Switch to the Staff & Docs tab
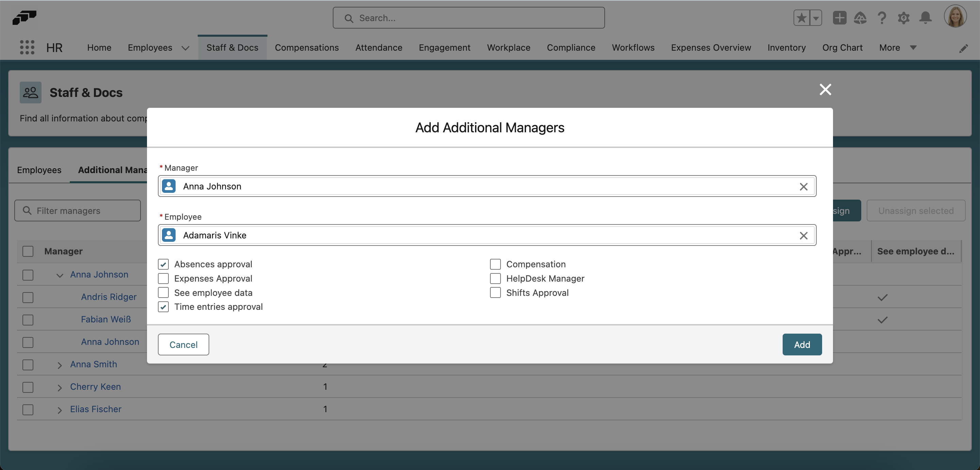980x470 pixels. 232,47
